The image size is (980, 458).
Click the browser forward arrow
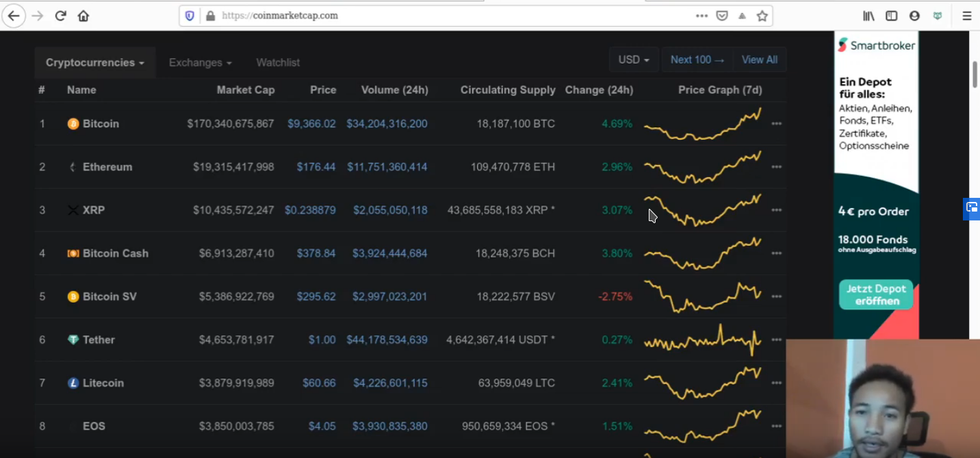tap(38, 16)
